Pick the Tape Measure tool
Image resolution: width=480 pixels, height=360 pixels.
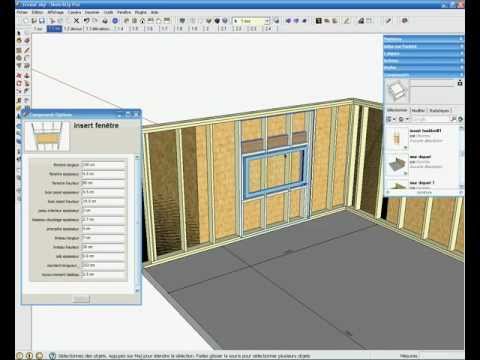19,100
